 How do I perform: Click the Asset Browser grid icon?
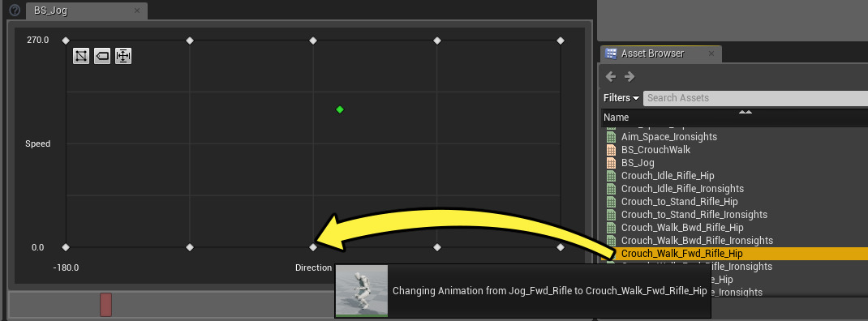611,53
